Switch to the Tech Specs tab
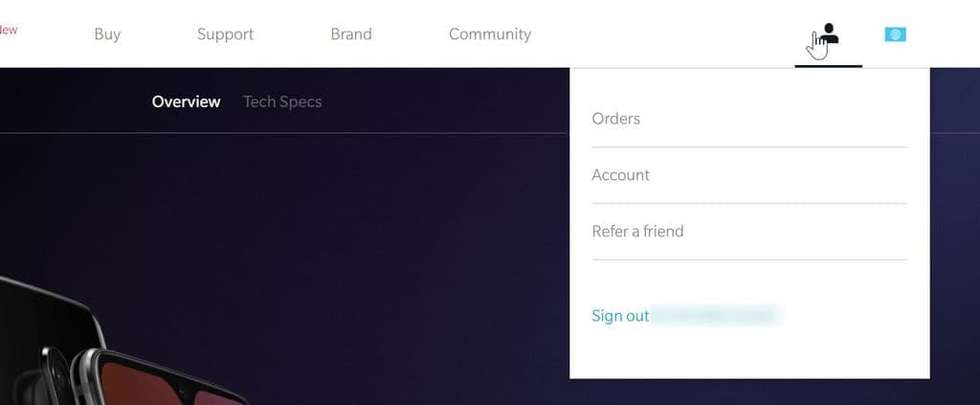Viewport: 980px width, 405px height. [282, 101]
